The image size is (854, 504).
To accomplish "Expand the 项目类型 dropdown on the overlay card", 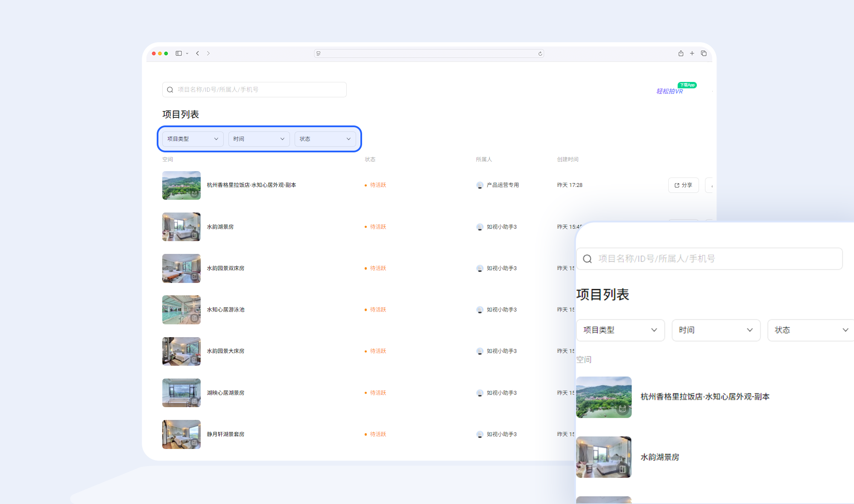I will [x=620, y=330].
